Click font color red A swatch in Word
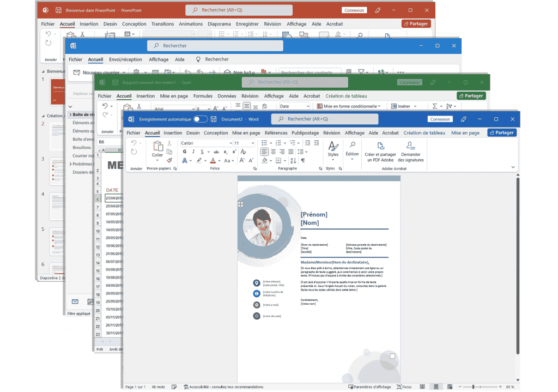 tap(213, 161)
